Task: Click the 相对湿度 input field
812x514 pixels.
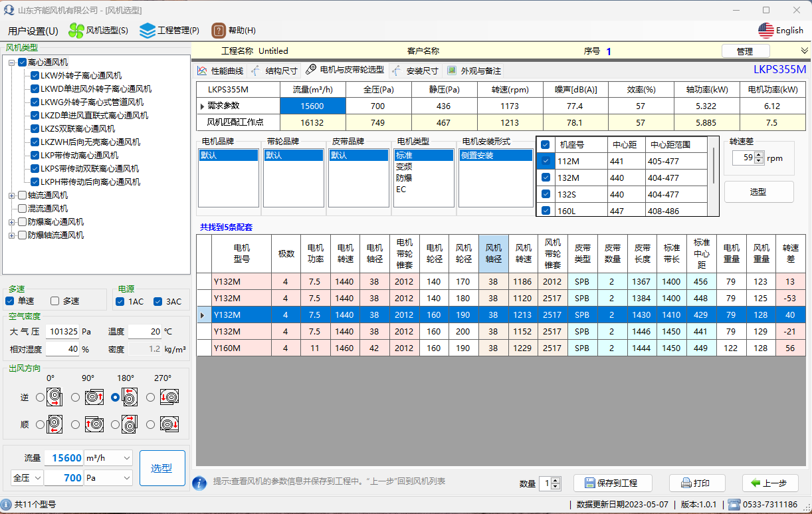Action: coord(64,349)
